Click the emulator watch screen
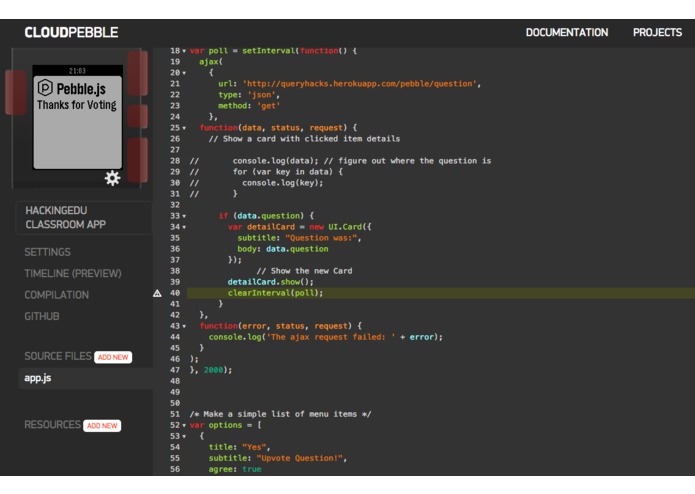The height and width of the screenshot is (494, 695). [x=78, y=117]
